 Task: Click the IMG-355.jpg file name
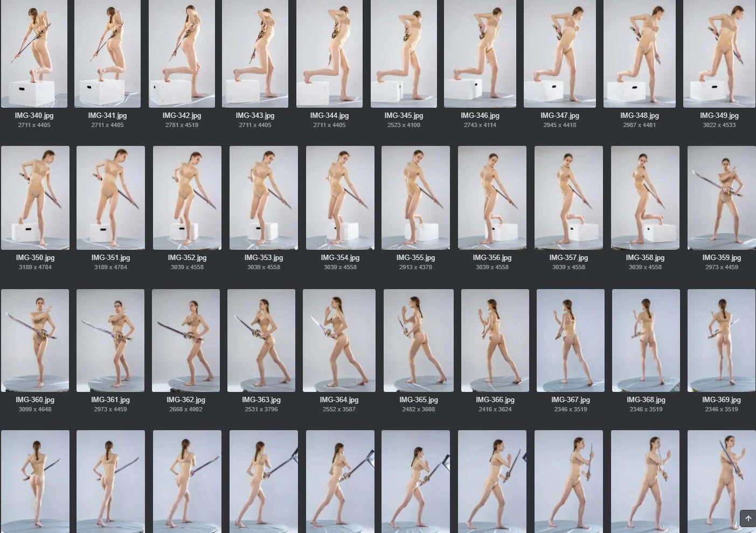415,257
